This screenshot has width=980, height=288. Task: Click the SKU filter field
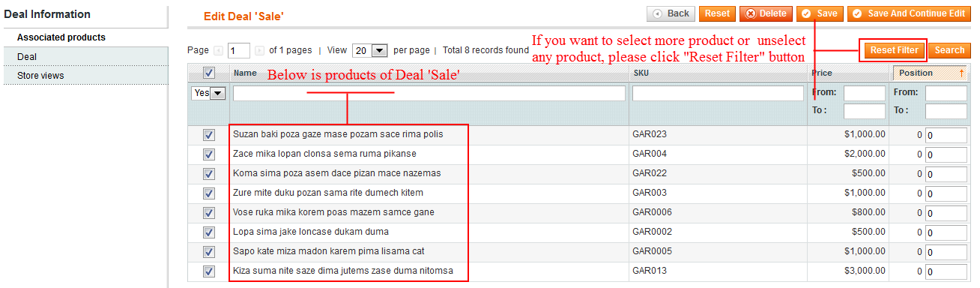tap(718, 93)
